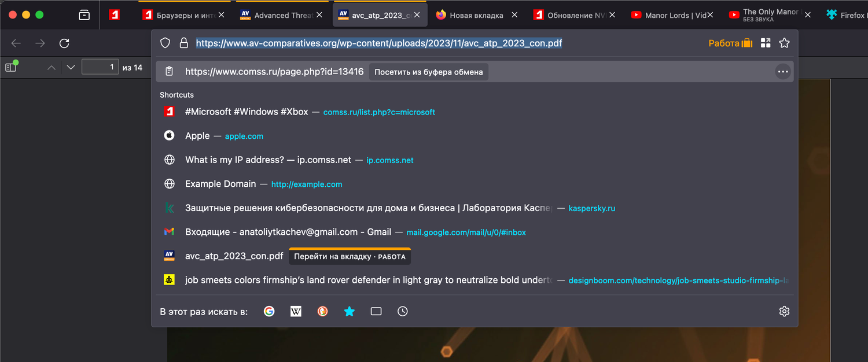Close the Новая вкладка tab
868x362 pixels.
tap(515, 15)
